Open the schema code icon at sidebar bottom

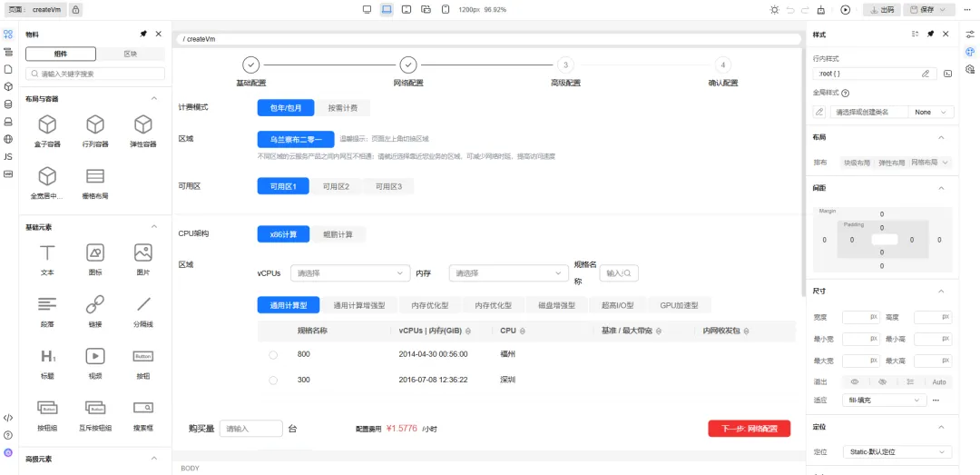click(8, 418)
